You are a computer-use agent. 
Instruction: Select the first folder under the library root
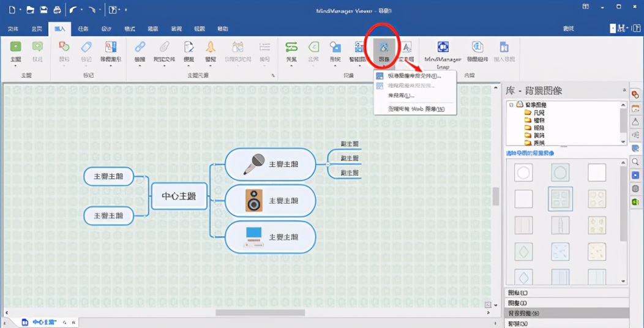pyautogui.click(x=534, y=113)
